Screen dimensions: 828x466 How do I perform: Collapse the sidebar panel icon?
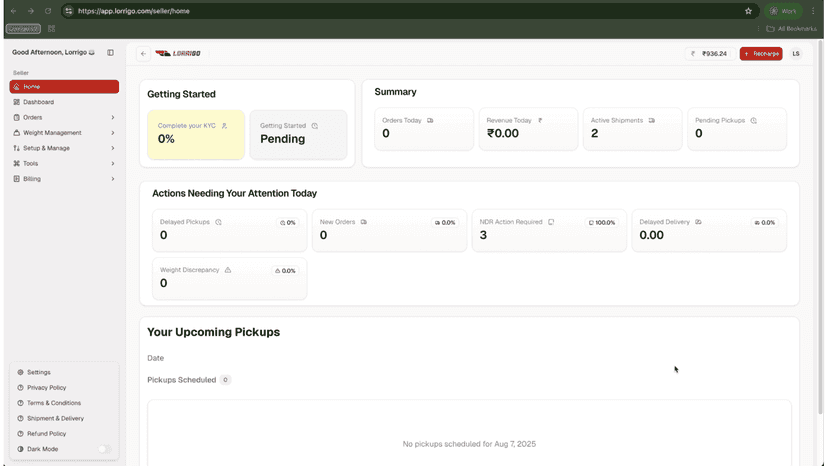110,52
